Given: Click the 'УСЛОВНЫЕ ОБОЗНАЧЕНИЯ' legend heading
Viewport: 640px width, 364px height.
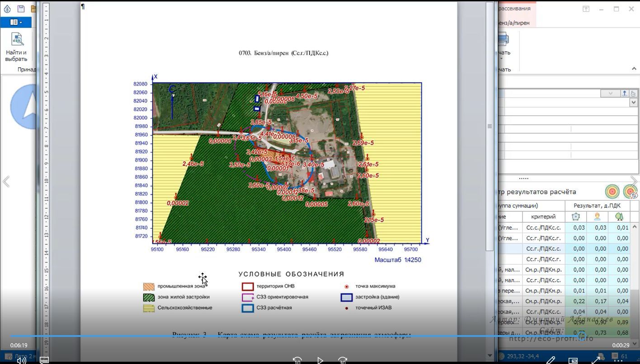Looking at the screenshot, I should 292,274.
